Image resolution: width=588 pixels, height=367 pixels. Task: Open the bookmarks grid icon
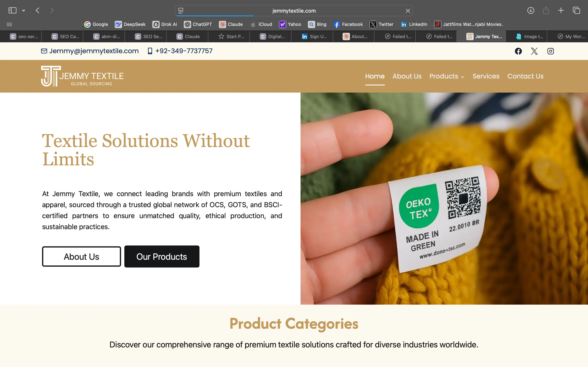pos(9,24)
